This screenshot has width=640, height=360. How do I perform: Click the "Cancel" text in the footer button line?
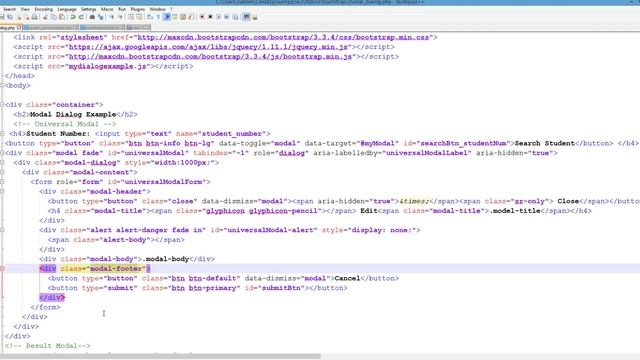click(347, 278)
